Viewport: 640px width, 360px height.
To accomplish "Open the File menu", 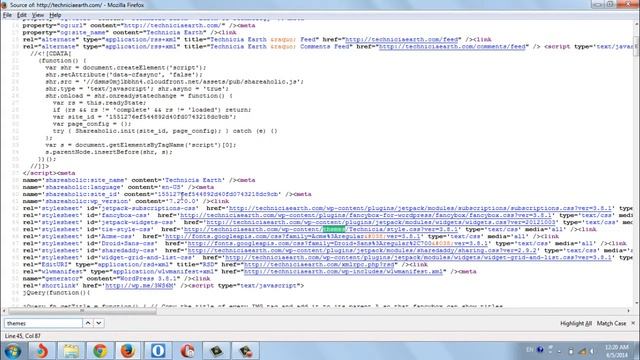I will [x=7, y=15].
